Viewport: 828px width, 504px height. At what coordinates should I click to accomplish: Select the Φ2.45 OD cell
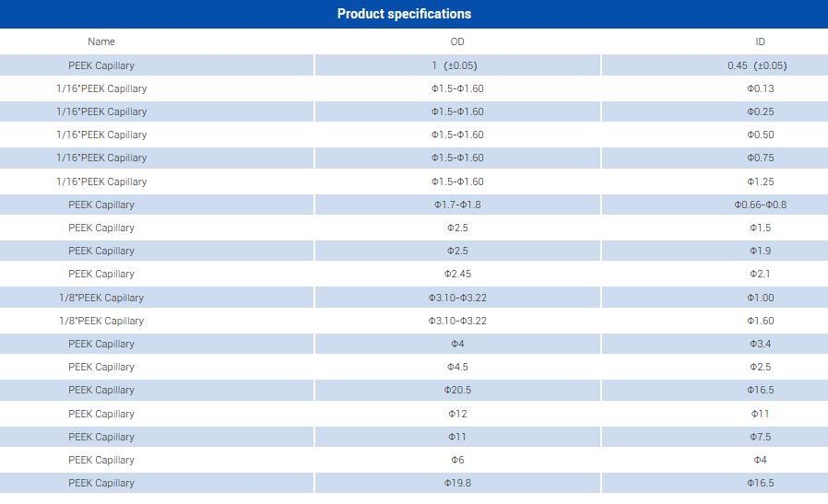[x=457, y=274]
